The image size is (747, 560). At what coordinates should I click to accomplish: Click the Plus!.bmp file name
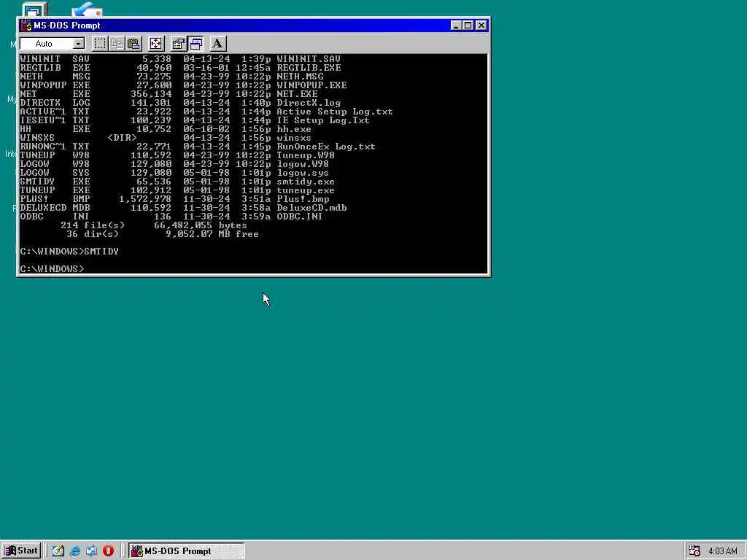click(x=303, y=199)
